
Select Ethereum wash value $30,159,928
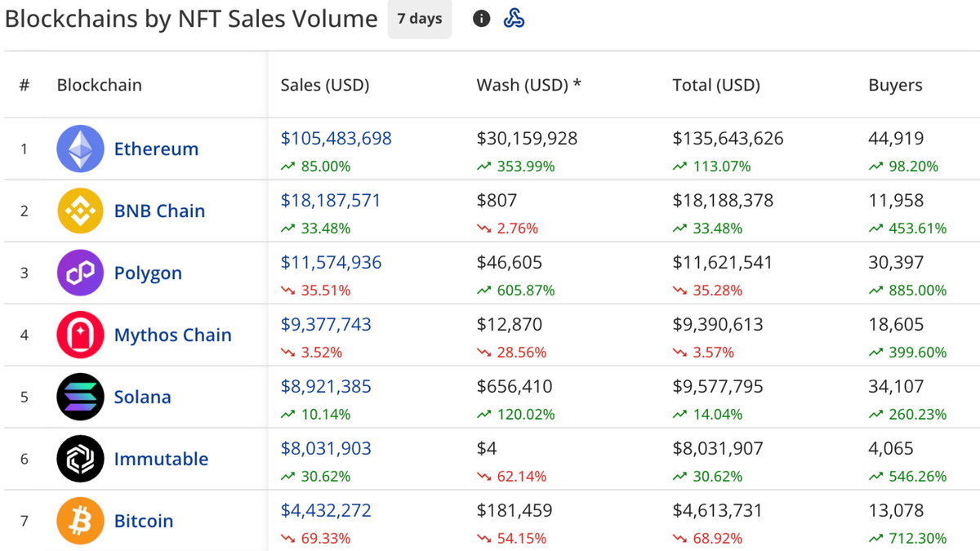[x=527, y=139]
